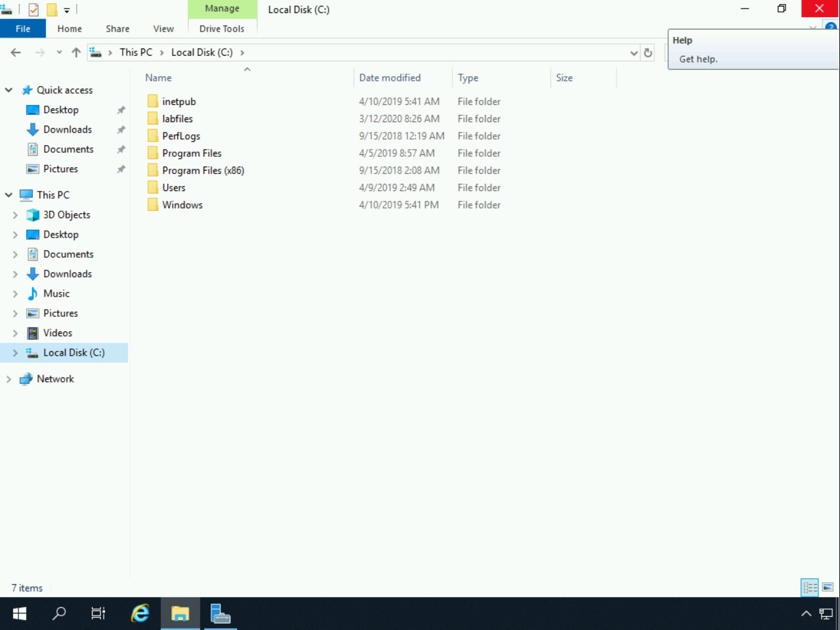This screenshot has width=840, height=630.
Task: Open Internet Explorer from the taskbar
Action: tap(140, 614)
